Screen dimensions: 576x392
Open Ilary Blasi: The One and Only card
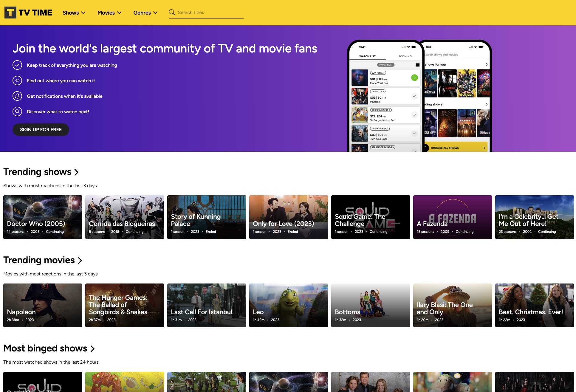click(x=453, y=305)
